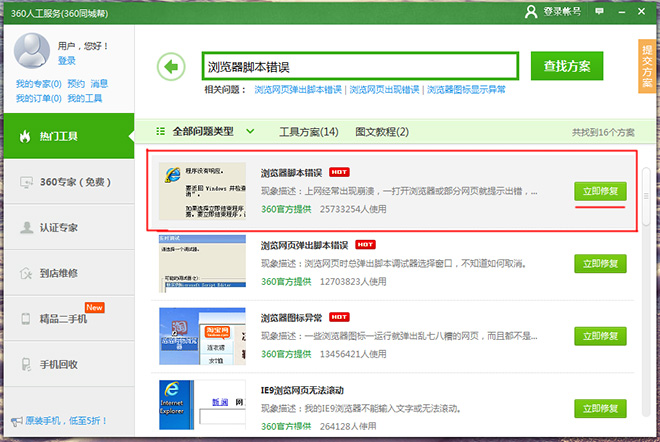Viewport: 660px width, 442px height.
Task: Open the 浏览器图标异常 desktop thumbnail
Action: pos(202,336)
